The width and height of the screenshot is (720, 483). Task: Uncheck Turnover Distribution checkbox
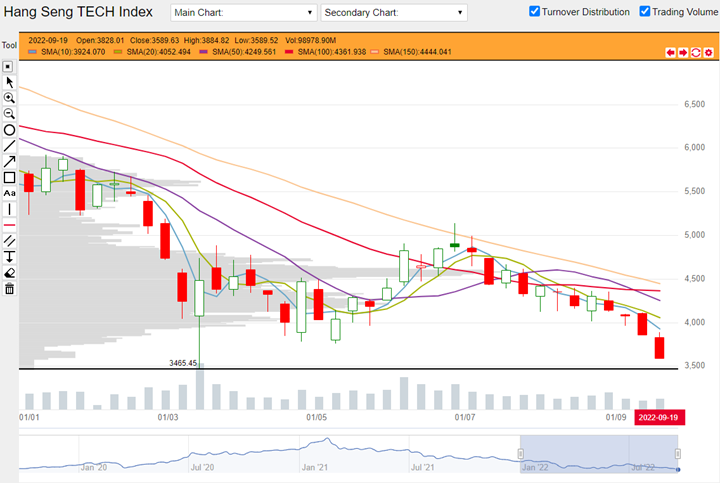tap(534, 11)
